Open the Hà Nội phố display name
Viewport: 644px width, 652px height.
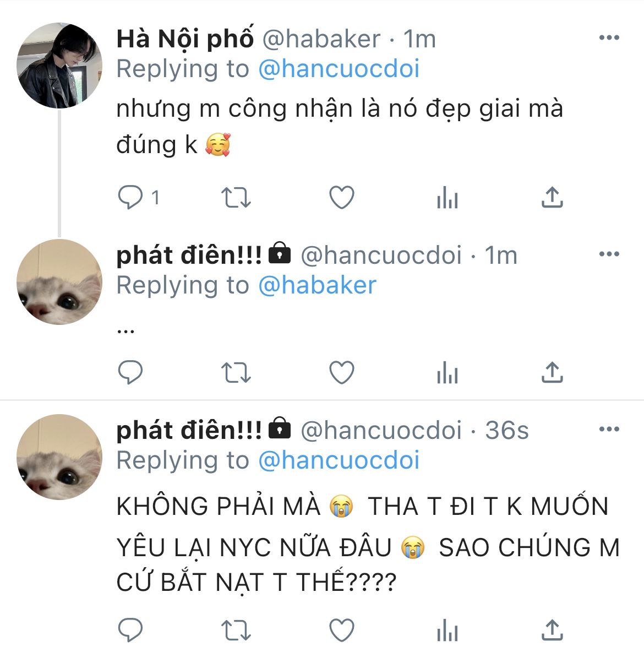point(185,39)
